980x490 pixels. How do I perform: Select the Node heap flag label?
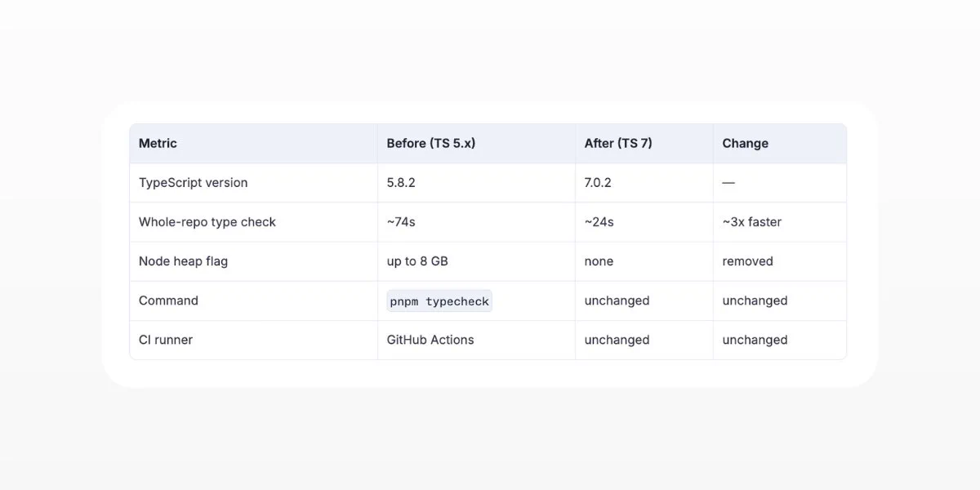point(183,261)
